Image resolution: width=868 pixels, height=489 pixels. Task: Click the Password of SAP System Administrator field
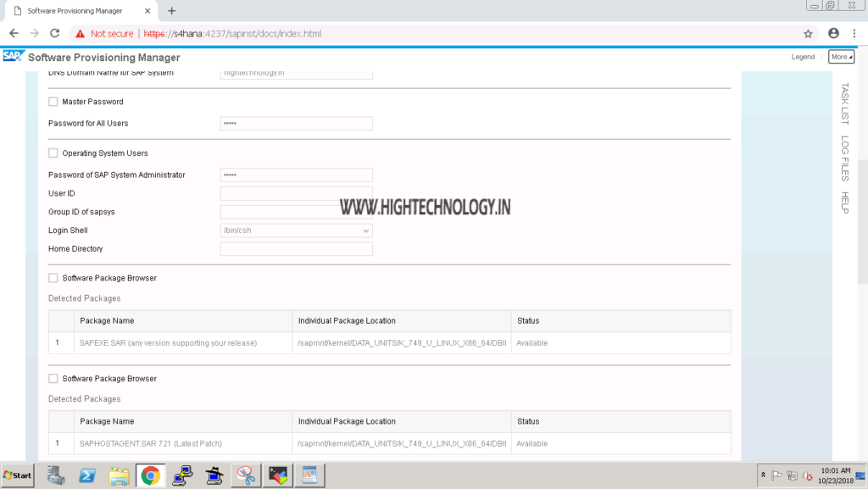pyautogui.click(x=296, y=175)
